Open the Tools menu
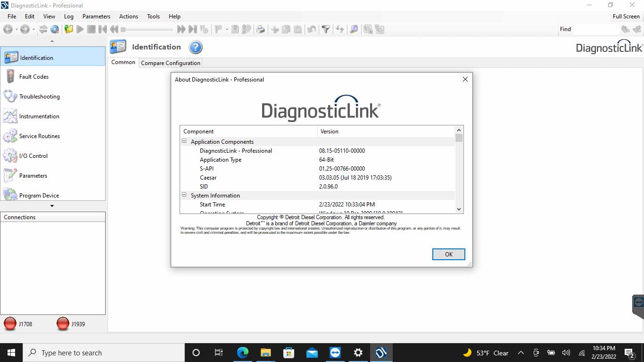 tap(153, 16)
